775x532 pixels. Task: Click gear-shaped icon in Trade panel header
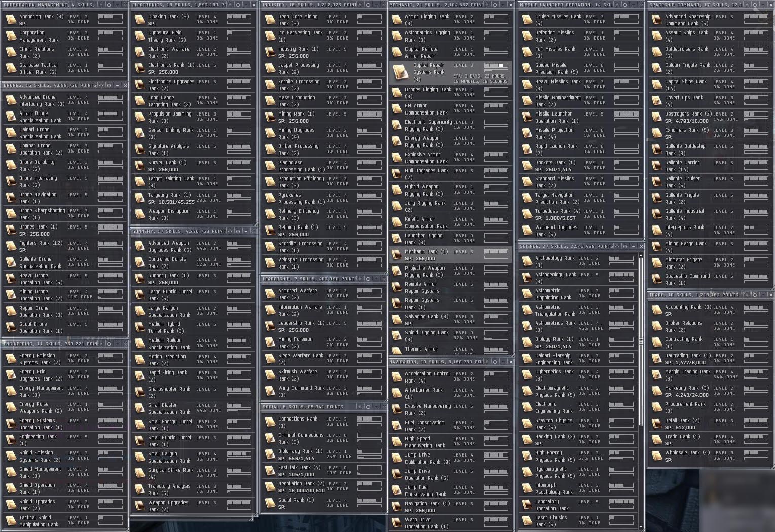click(747, 294)
